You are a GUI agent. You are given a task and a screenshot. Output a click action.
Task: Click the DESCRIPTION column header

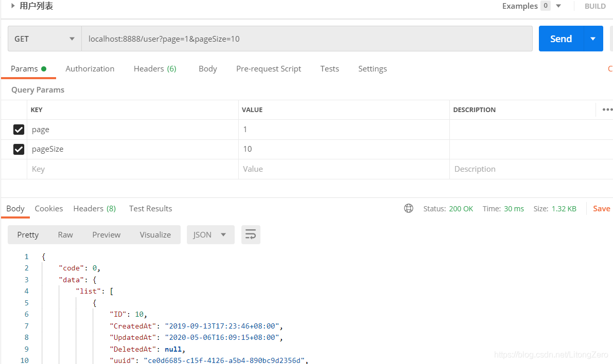pos(474,110)
